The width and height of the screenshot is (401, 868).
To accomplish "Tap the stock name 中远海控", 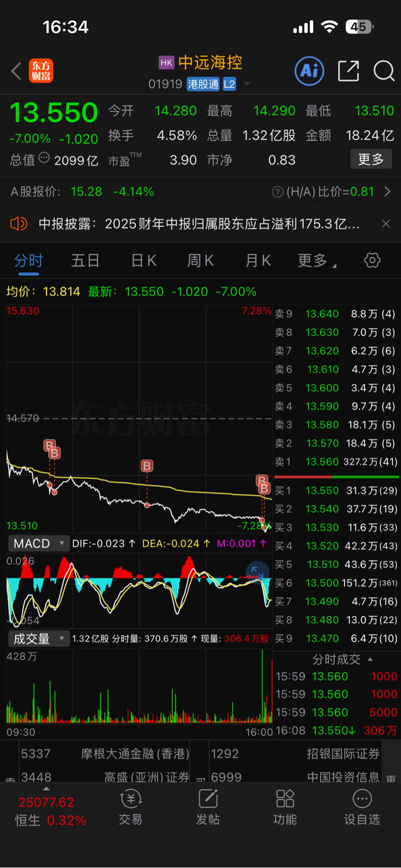I will [210, 63].
